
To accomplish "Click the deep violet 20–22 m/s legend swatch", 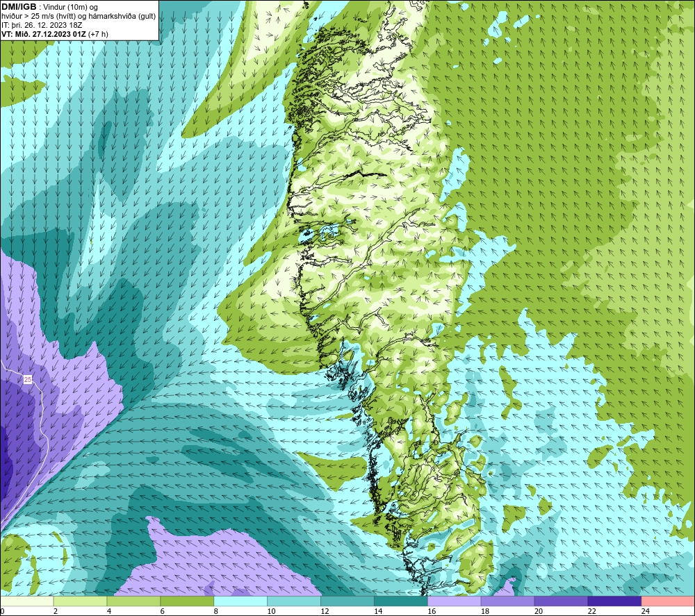I will (x=561, y=601).
